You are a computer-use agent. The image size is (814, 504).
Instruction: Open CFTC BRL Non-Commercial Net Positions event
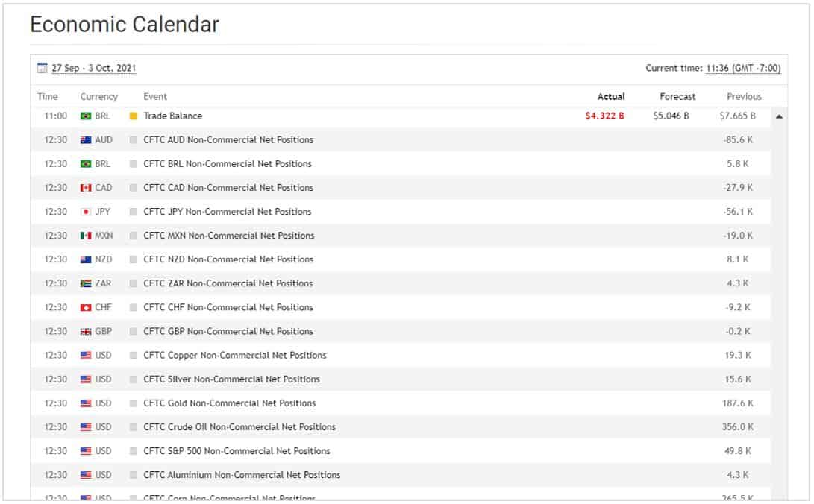click(x=228, y=164)
